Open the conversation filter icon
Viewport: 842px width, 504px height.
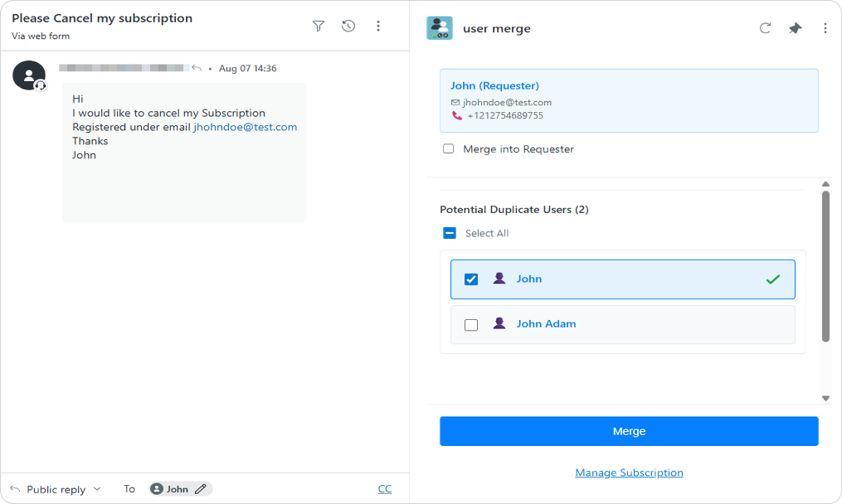[x=319, y=27]
